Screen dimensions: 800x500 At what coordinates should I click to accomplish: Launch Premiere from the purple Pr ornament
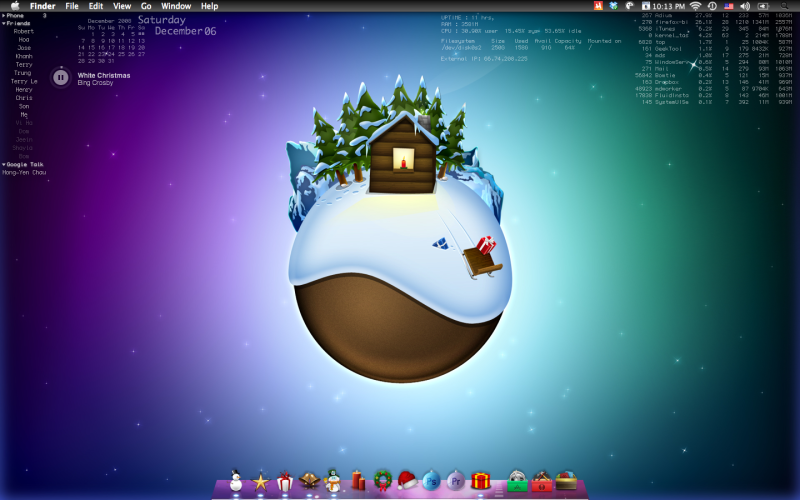pos(456,481)
